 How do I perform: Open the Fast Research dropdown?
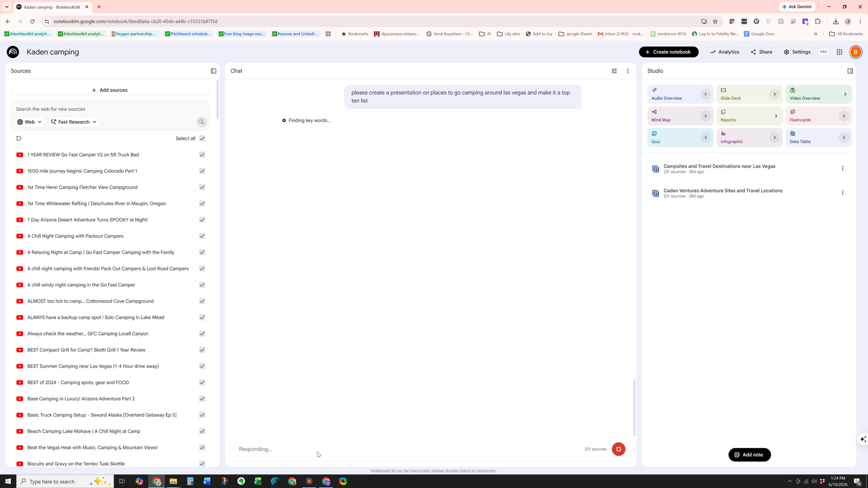pos(74,122)
